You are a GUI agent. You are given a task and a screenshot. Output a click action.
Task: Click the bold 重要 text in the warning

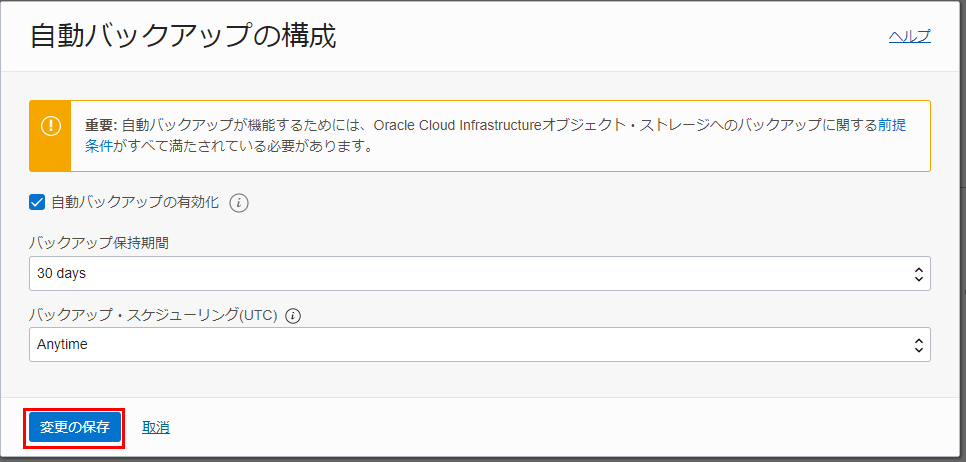100,126
